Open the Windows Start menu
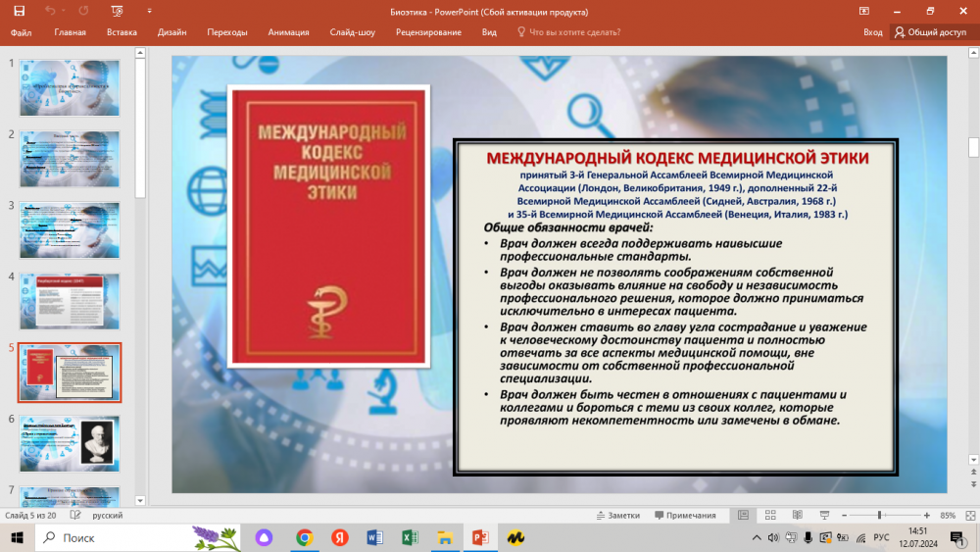 (17, 537)
